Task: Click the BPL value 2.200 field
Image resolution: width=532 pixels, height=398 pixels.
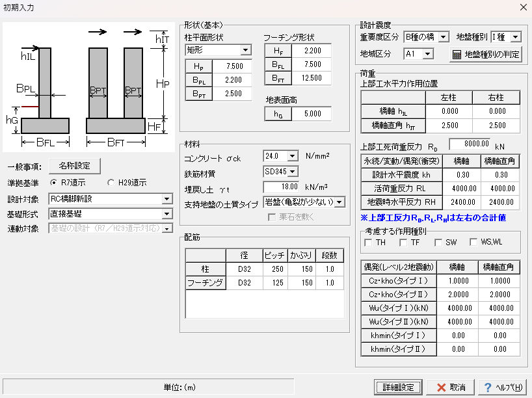Action: pyautogui.click(x=233, y=80)
